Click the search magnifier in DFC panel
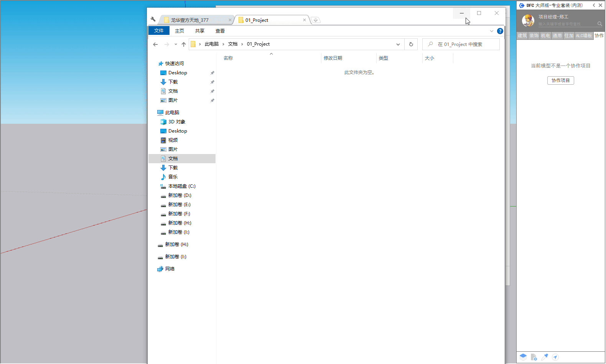 point(599,24)
